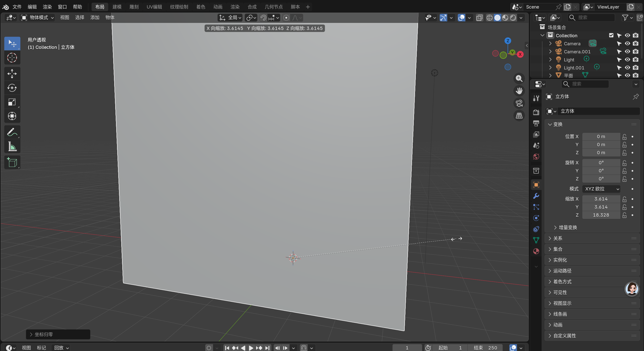Screen dimensions: 644x351
Task: Open the 渲染 menu in top bar
Action: point(47,7)
